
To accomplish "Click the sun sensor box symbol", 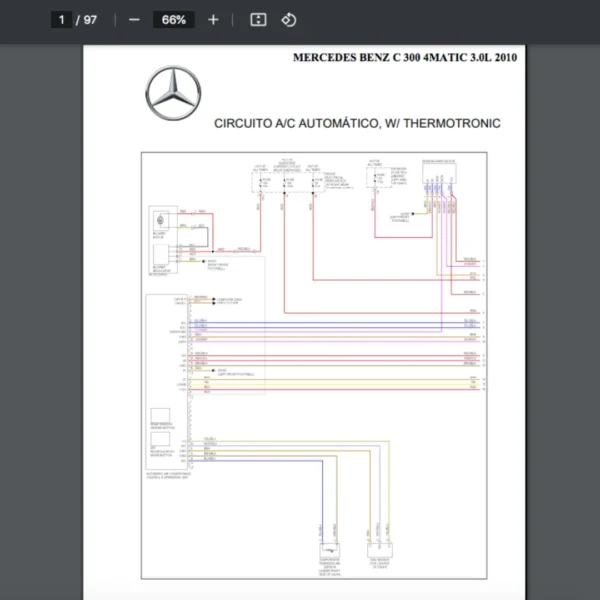I will click(x=381, y=551).
